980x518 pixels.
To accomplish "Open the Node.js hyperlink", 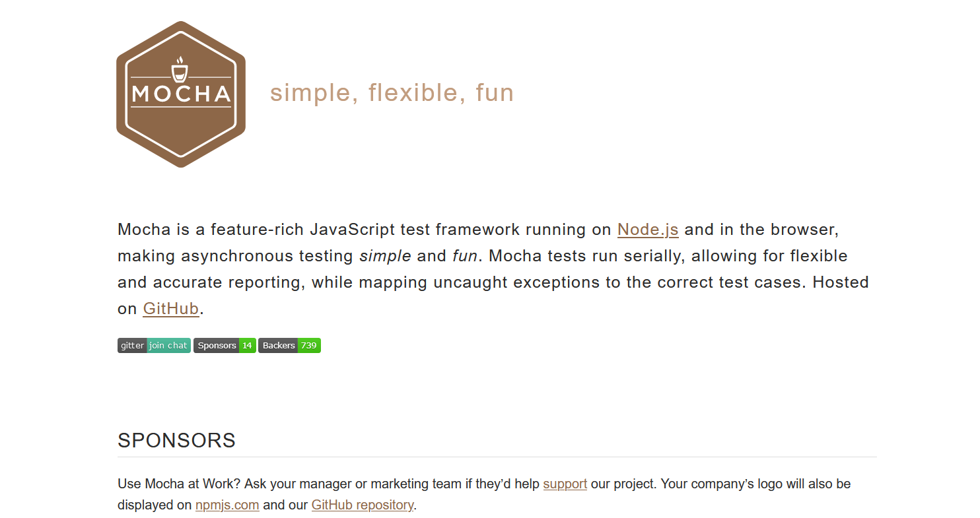I will coord(647,229).
